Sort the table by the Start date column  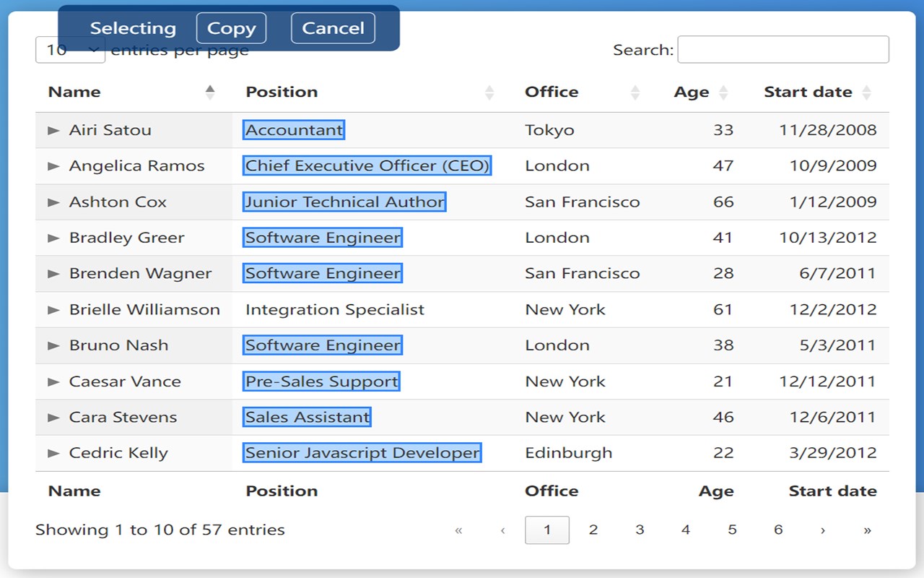pos(808,92)
